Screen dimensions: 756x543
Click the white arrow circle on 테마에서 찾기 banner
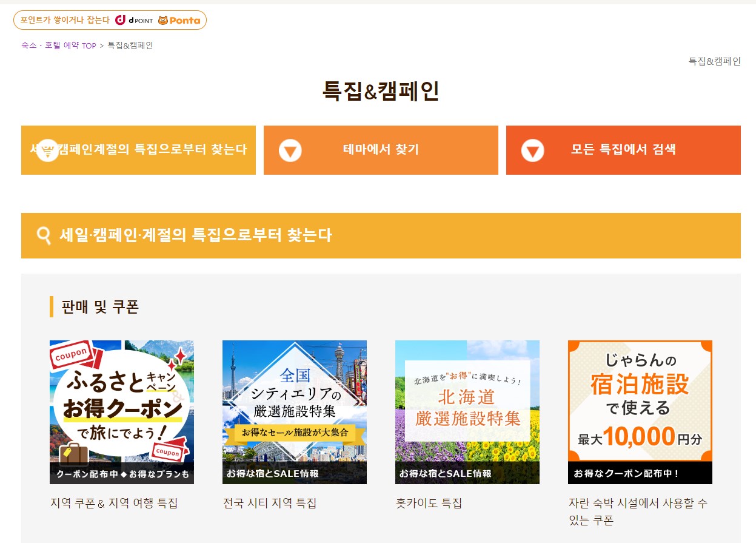point(290,150)
